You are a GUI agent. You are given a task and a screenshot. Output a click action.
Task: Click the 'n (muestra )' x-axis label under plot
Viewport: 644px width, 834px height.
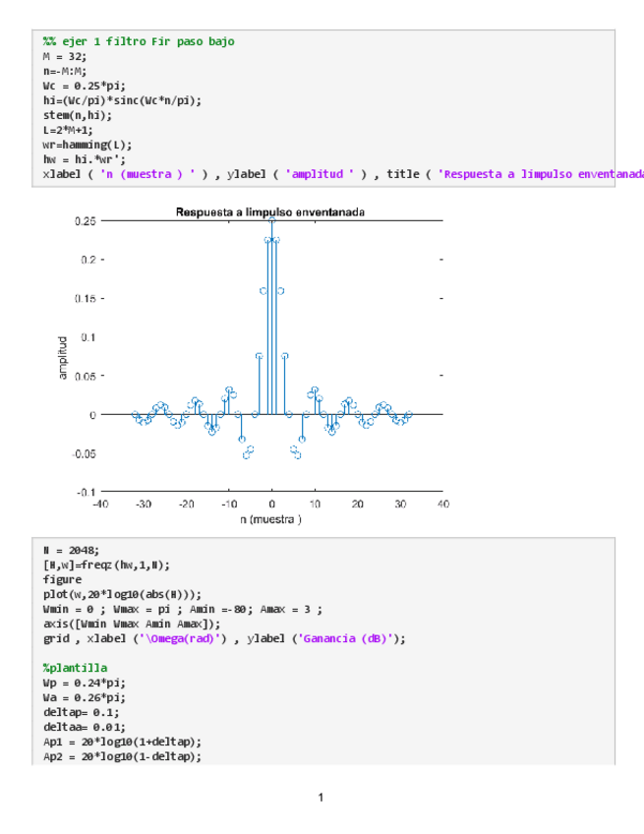pyautogui.click(x=271, y=518)
